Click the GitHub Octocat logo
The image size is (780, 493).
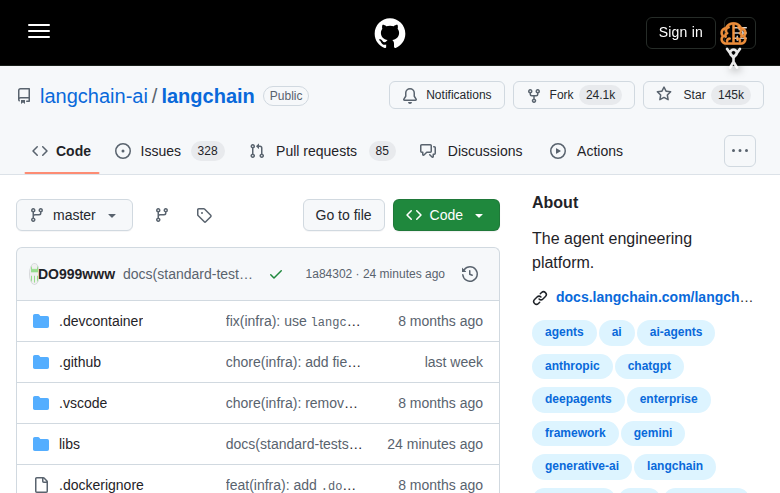(x=390, y=33)
